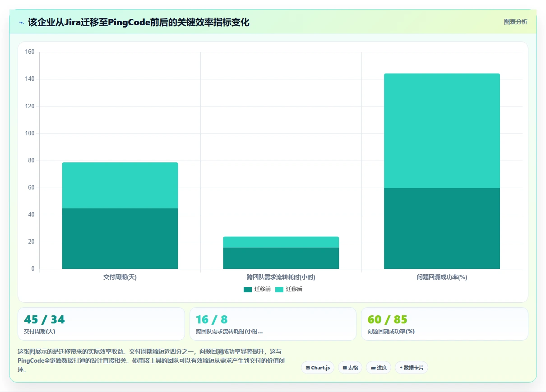
Task: Click the 迁移前 bar segment for 交付周期
Action: [120, 239]
